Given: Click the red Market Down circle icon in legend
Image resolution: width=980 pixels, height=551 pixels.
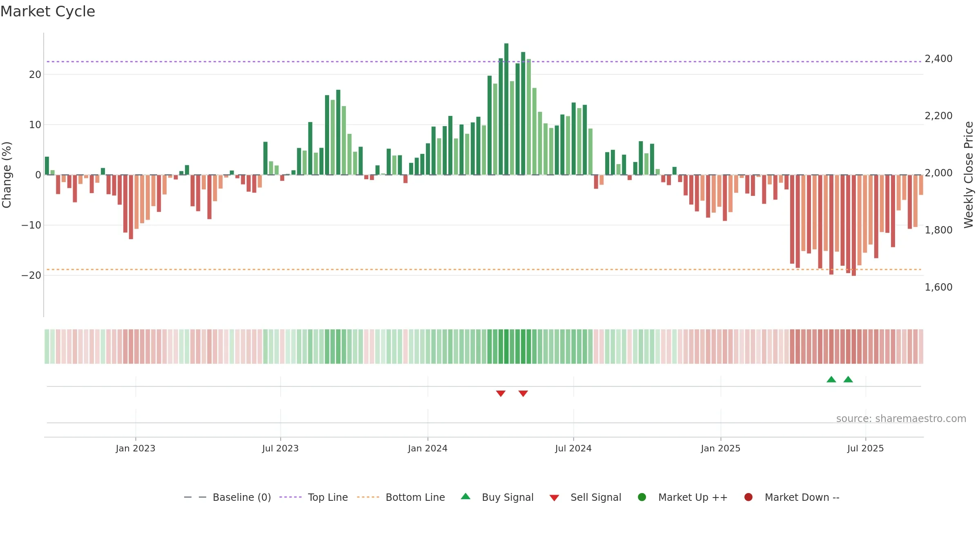Looking at the screenshot, I should tap(748, 497).
